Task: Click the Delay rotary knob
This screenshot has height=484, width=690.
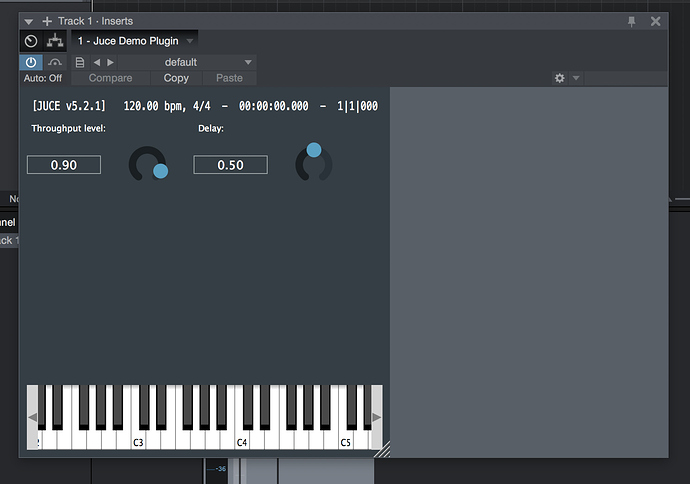Action: (x=314, y=162)
